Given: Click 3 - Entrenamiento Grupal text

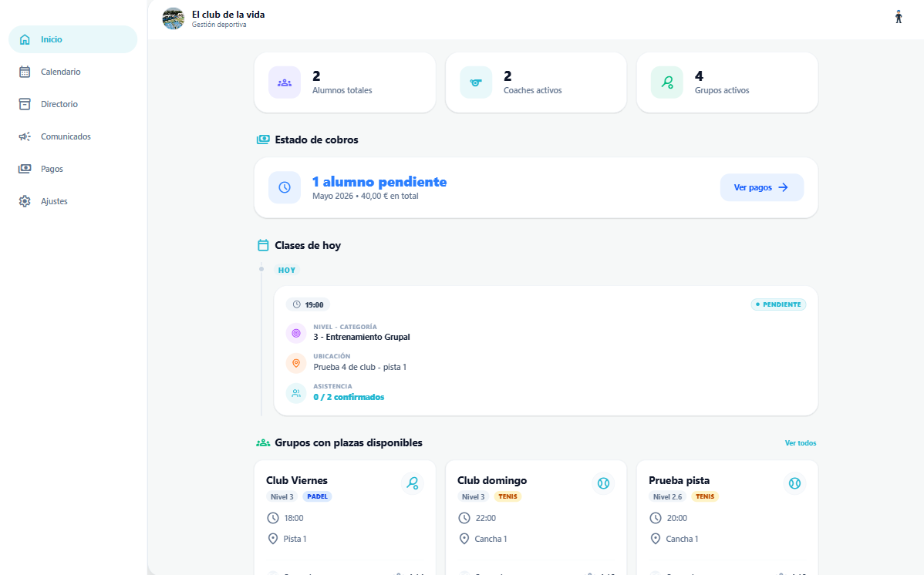Looking at the screenshot, I should tap(362, 337).
